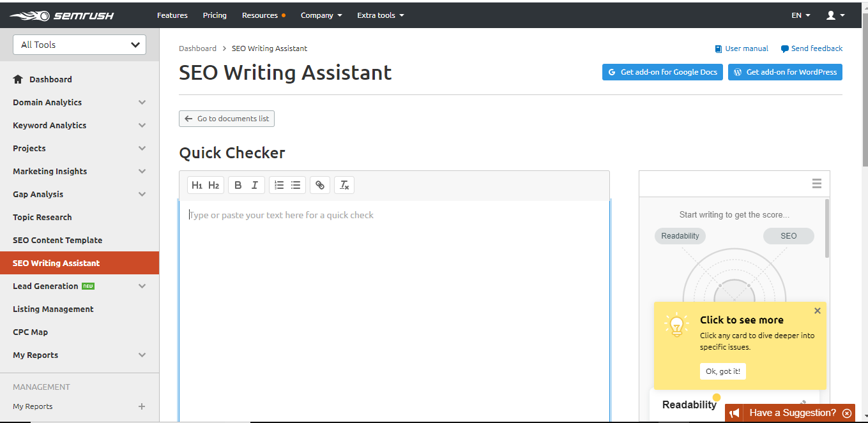
Task: Select SEO Writing Assistant in sidebar
Action: pyautogui.click(x=79, y=263)
